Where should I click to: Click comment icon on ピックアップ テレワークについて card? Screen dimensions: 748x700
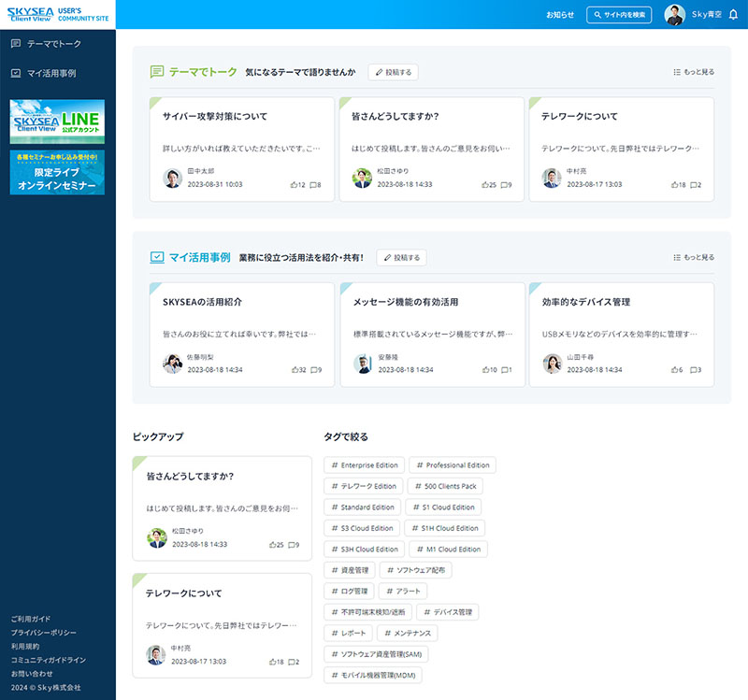coord(292,663)
